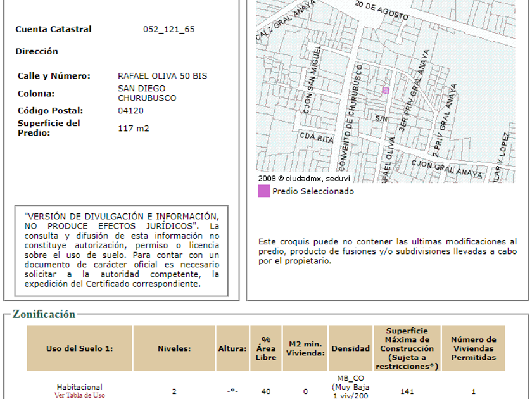
Task: Click the 'Calle y Número:' label
Action: click(x=54, y=76)
